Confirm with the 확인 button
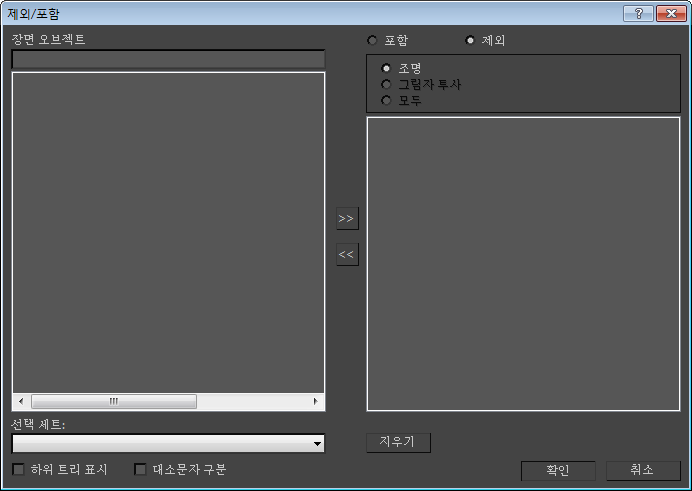692x491 pixels. [x=558, y=470]
